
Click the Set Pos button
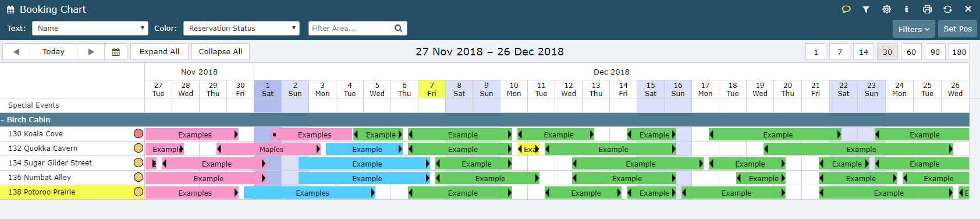click(x=957, y=29)
